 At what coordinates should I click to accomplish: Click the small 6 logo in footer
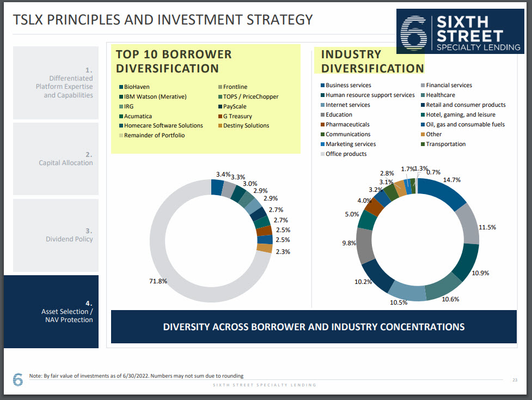tap(18, 379)
